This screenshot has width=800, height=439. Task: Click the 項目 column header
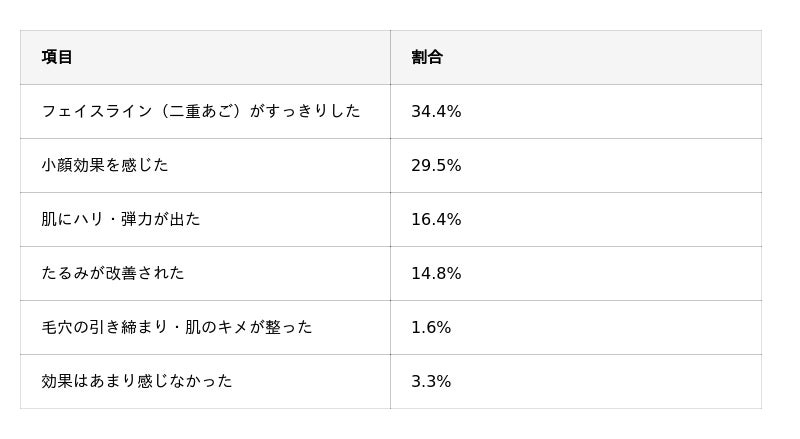(x=57, y=57)
